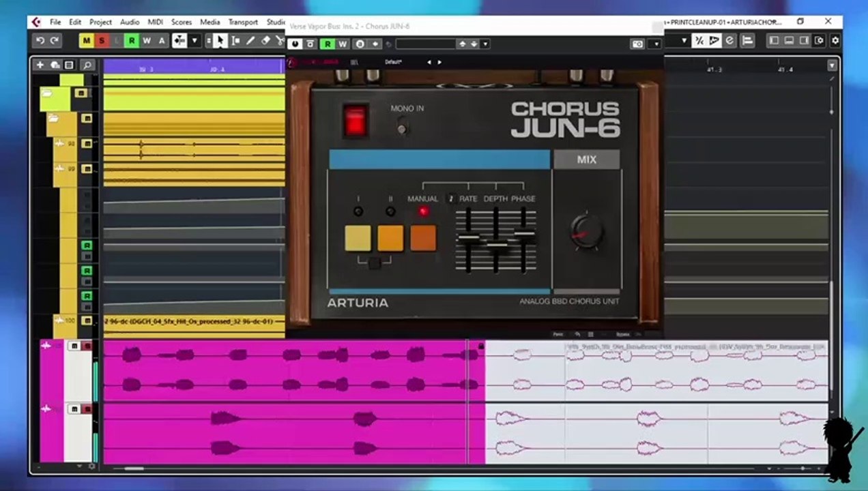The height and width of the screenshot is (491, 868).
Task: Open the Project menu
Action: tap(100, 22)
